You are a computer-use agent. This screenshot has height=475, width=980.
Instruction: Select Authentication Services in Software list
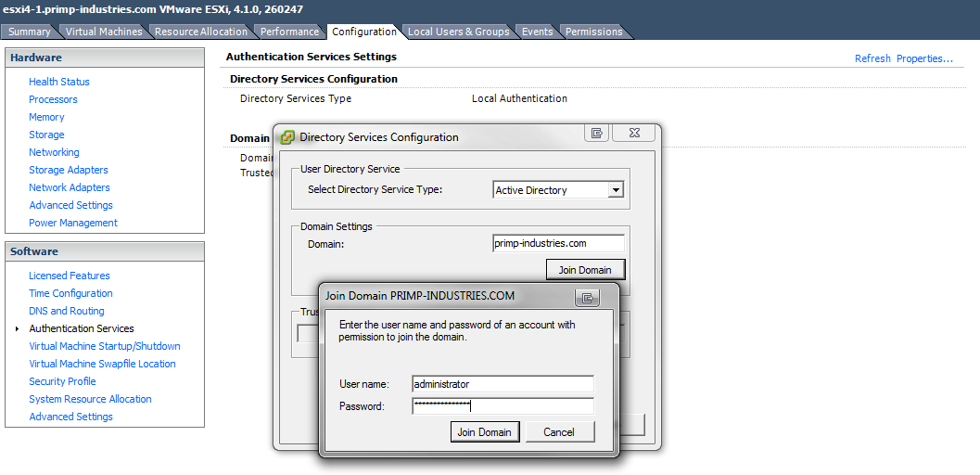coord(82,328)
